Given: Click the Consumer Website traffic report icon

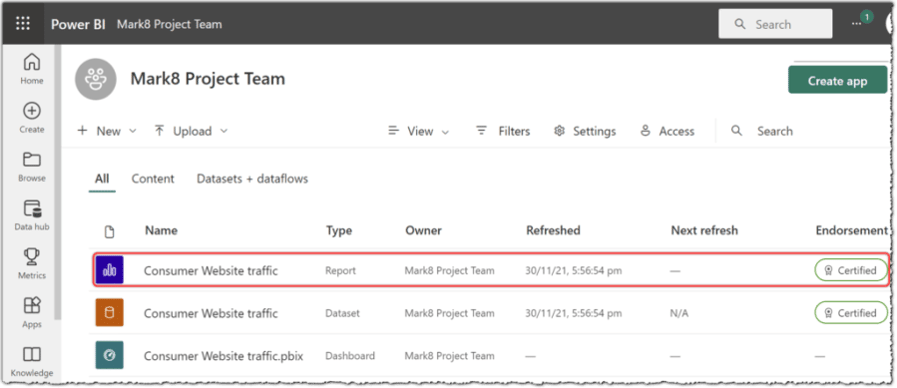Looking at the screenshot, I should pyautogui.click(x=109, y=270).
